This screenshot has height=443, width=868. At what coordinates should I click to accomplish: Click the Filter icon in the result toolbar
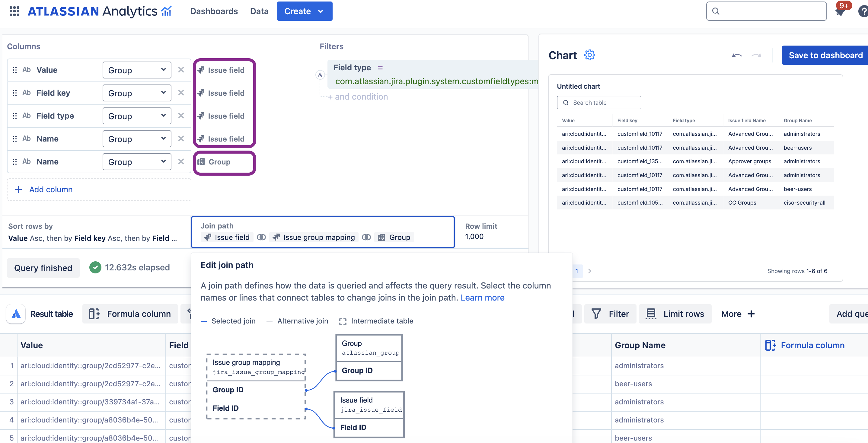(x=596, y=314)
